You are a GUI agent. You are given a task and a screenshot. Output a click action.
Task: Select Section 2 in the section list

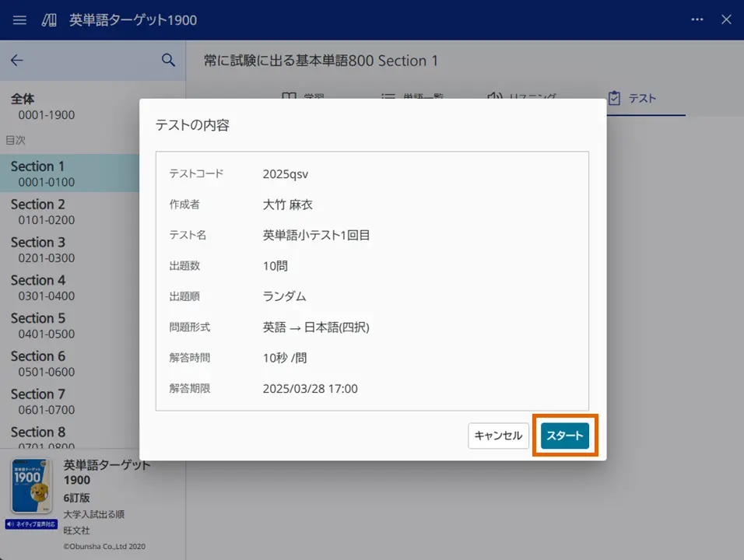point(47,212)
